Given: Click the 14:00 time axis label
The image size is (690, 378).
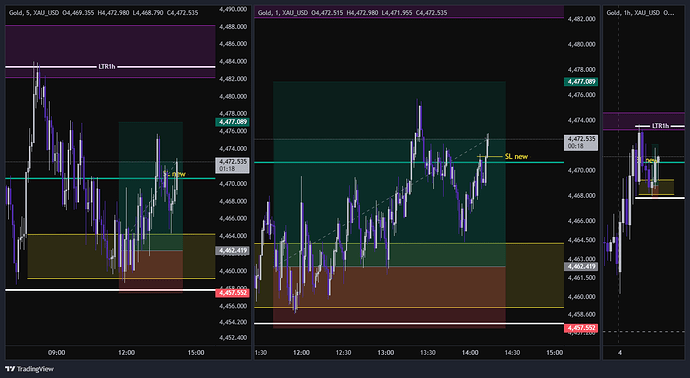Looking at the screenshot, I should click(470, 352).
